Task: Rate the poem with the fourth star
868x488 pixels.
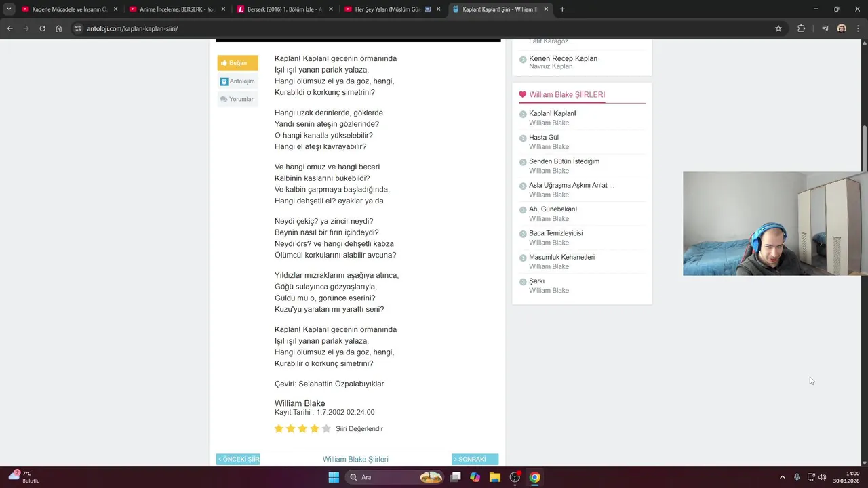Action: (315, 429)
